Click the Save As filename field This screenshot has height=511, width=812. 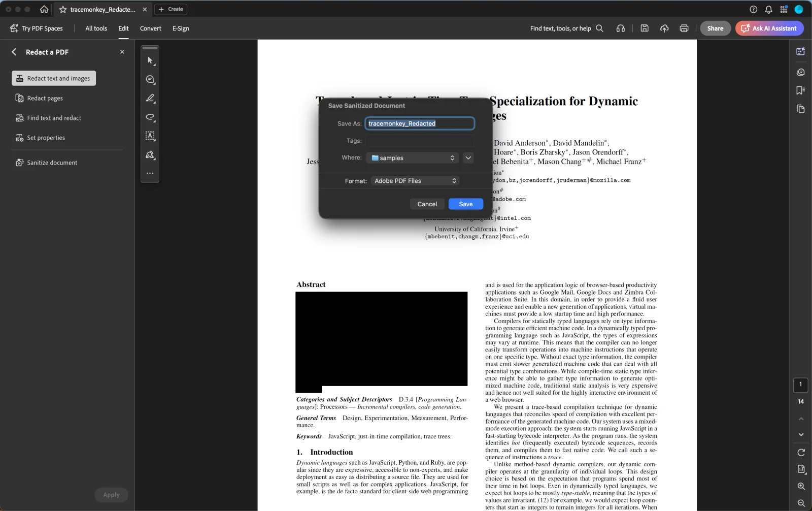click(x=420, y=123)
